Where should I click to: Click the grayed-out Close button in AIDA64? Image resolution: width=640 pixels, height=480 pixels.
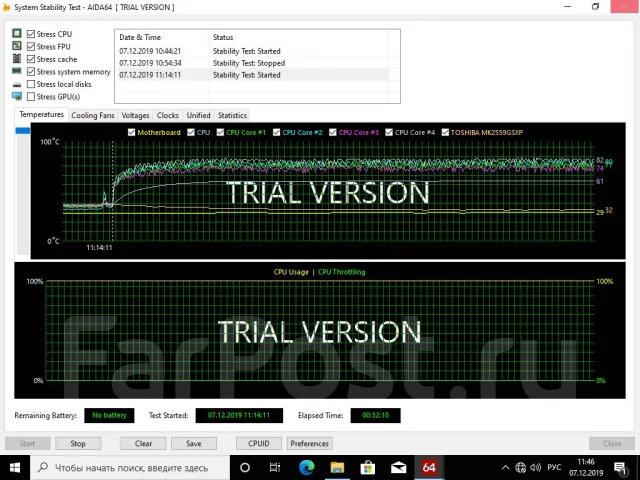pyautogui.click(x=612, y=443)
